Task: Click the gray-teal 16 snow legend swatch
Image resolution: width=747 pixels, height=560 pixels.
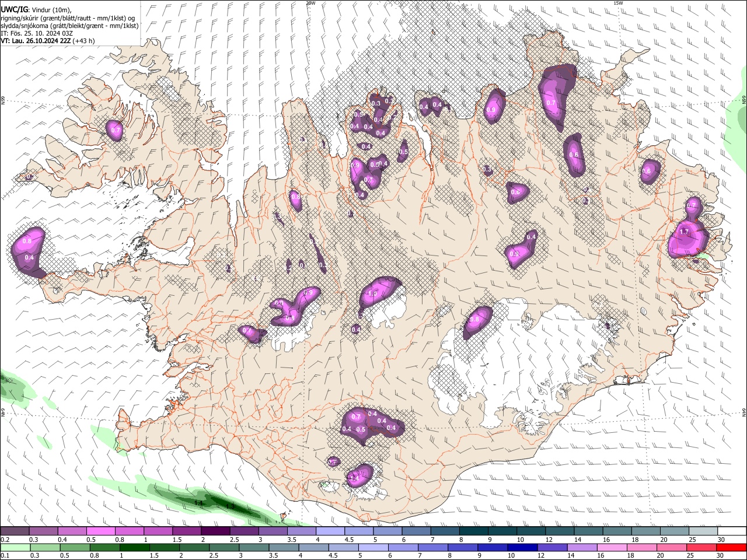Action: (617, 531)
